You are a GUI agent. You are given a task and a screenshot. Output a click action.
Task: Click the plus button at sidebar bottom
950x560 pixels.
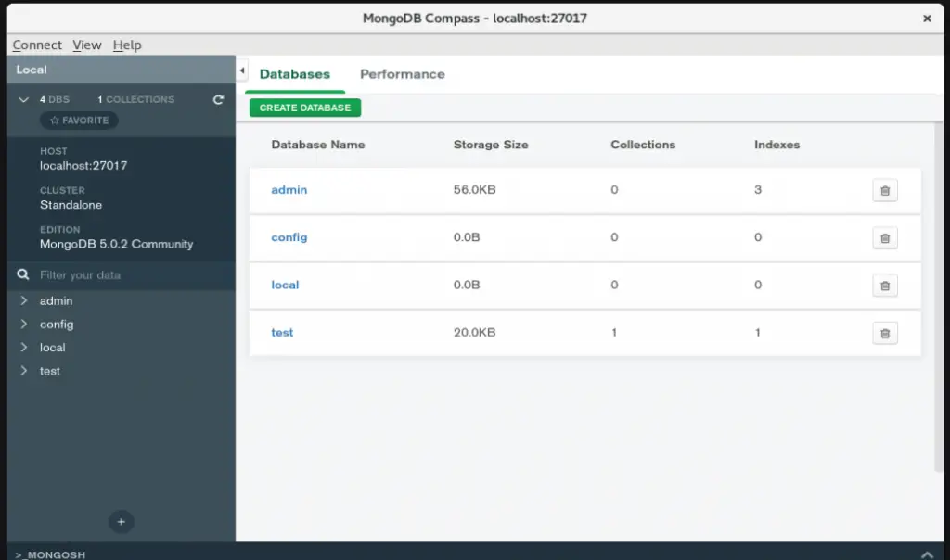122,521
